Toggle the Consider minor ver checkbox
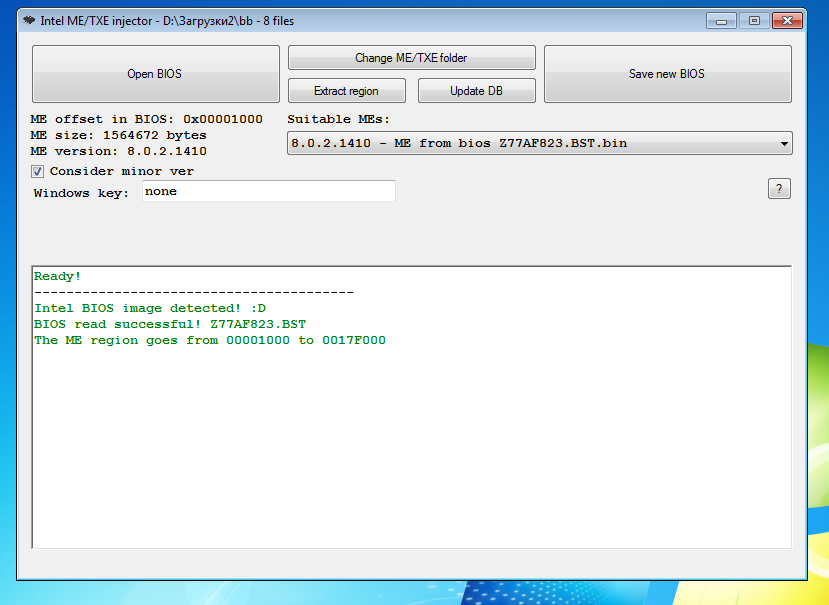 pos(38,171)
